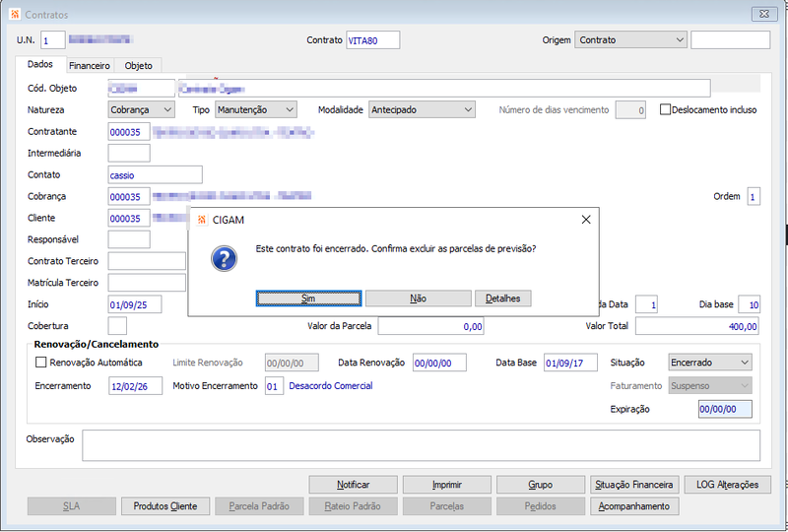Open the Natureza dropdown
788x532 pixels.
point(141,109)
